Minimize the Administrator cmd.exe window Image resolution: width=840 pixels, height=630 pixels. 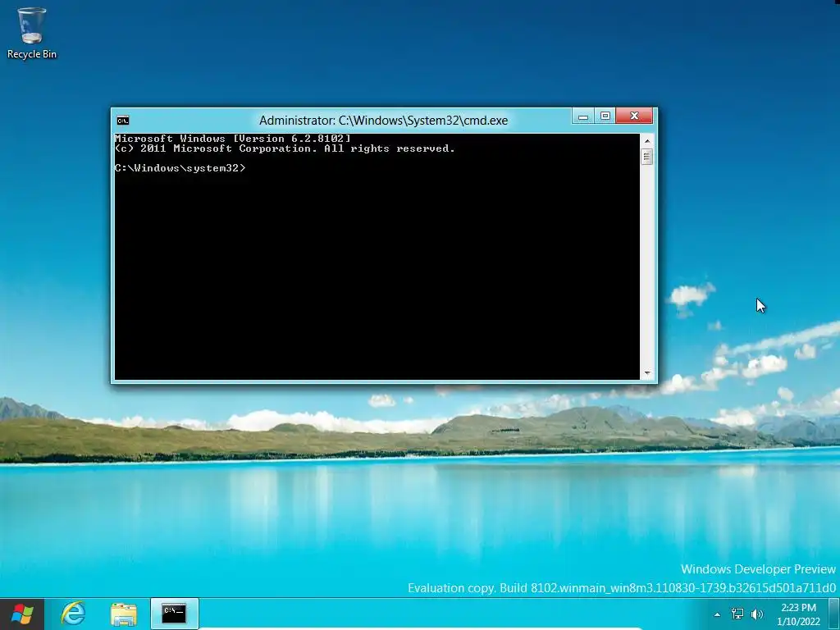tap(583, 116)
